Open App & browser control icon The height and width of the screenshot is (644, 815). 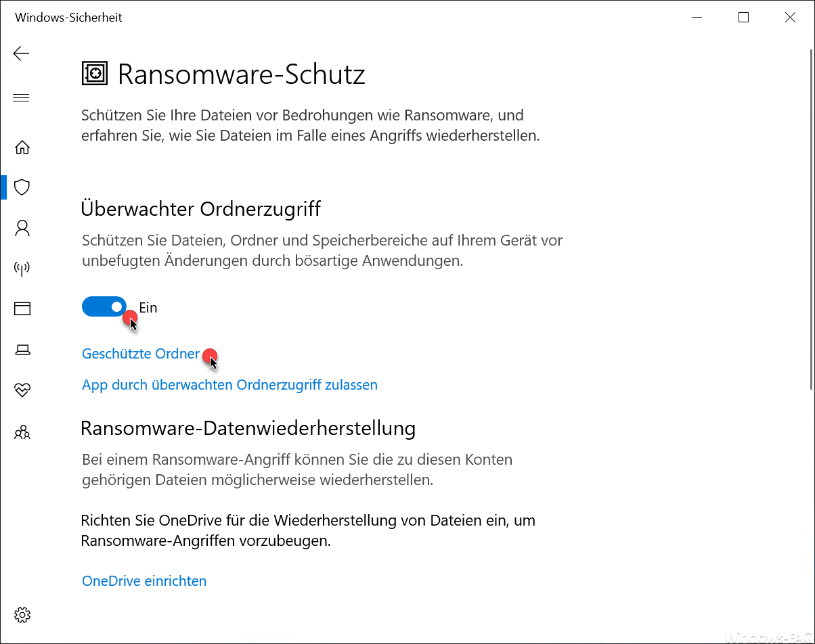coord(22,309)
